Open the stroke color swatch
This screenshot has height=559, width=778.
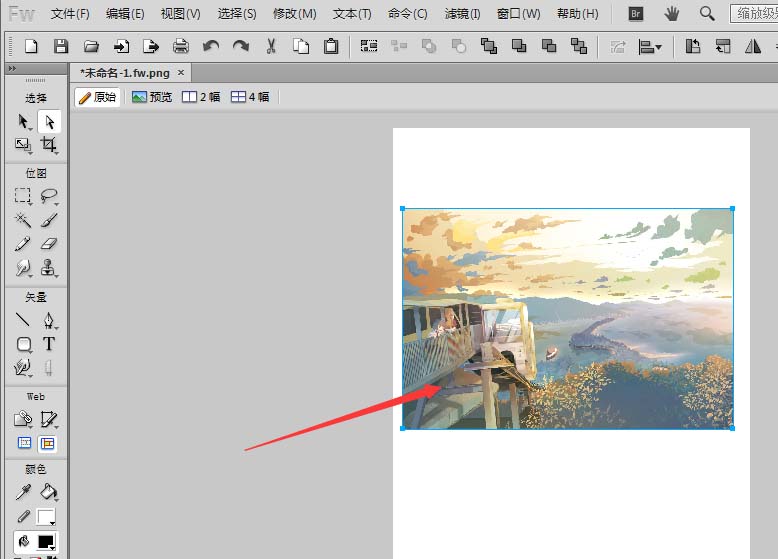(46, 517)
